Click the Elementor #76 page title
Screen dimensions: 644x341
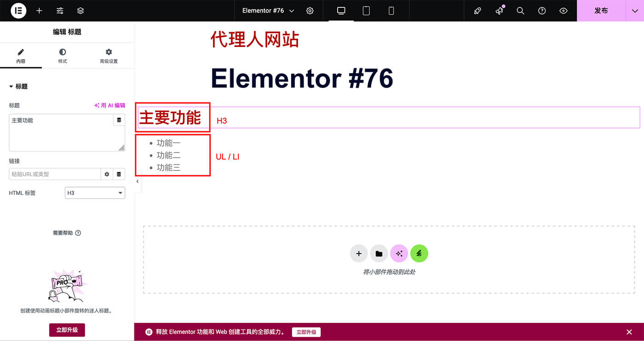coord(302,78)
